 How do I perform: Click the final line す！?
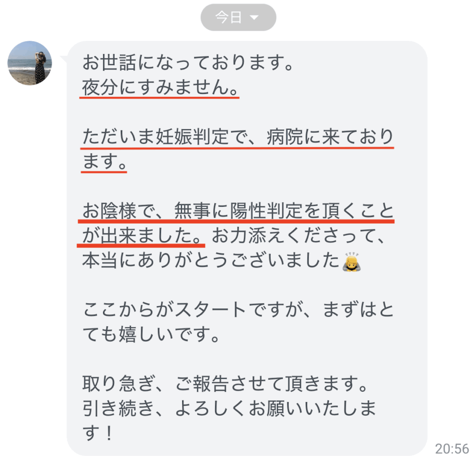pyautogui.click(x=98, y=433)
